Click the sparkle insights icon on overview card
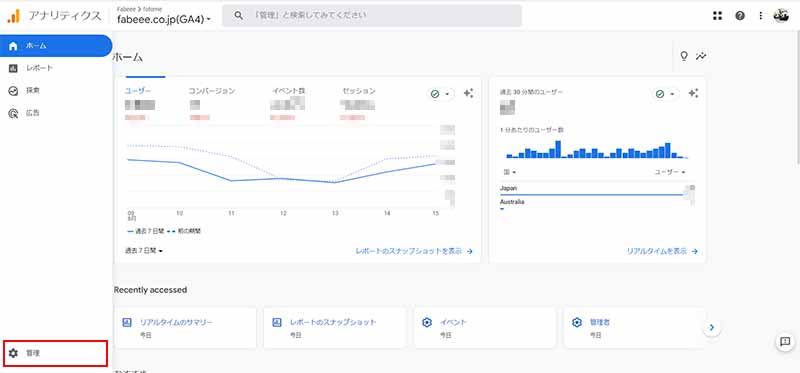Image resolution: width=800 pixels, height=373 pixels. pyautogui.click(x=468, y=93)
